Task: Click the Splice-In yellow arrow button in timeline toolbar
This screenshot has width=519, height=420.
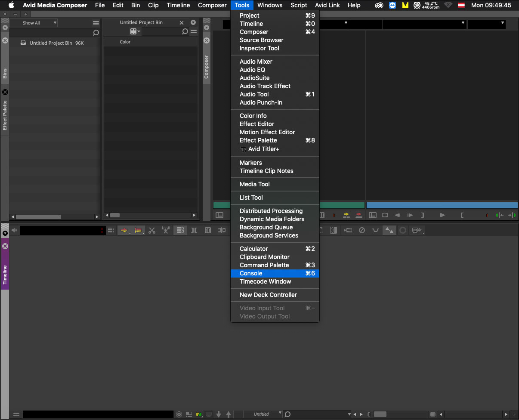Action: [x=124, y=231]
